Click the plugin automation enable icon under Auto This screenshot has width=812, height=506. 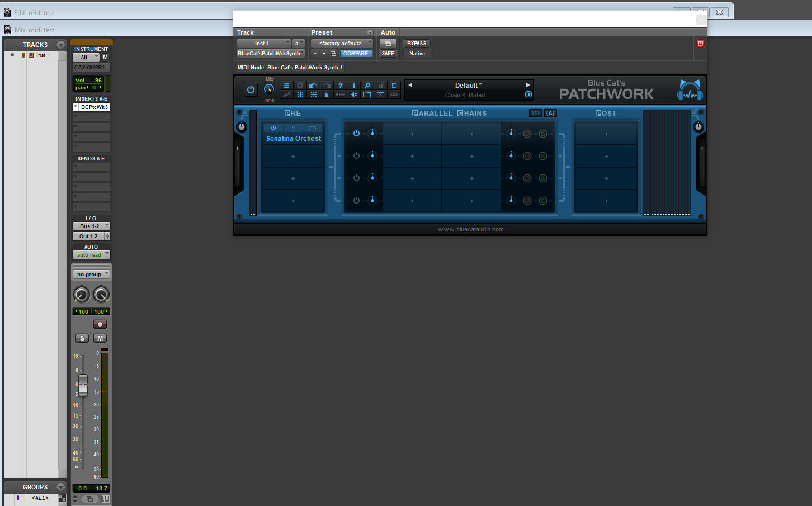pos(388,43)
